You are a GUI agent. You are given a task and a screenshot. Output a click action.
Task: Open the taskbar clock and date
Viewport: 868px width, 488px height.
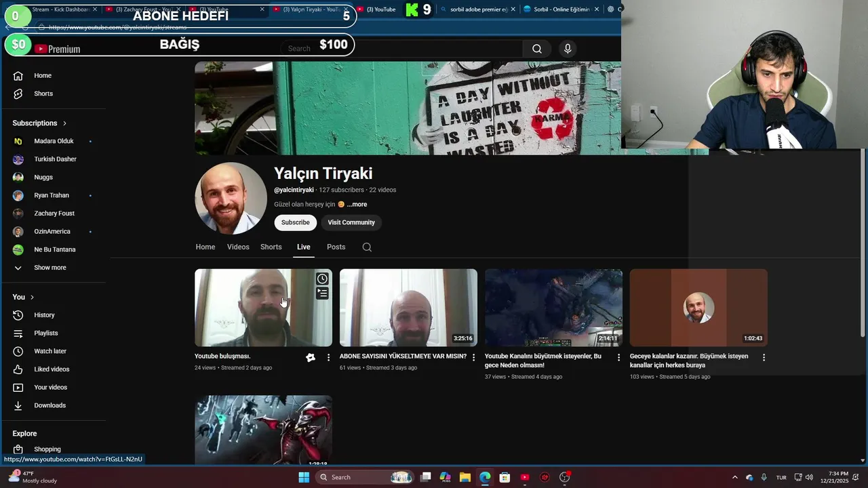[x=834, y=477]
